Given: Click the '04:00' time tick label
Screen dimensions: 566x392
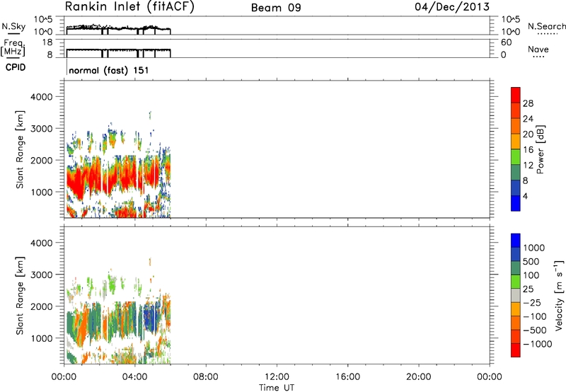Looking at the screenshot, I should 134,377.
